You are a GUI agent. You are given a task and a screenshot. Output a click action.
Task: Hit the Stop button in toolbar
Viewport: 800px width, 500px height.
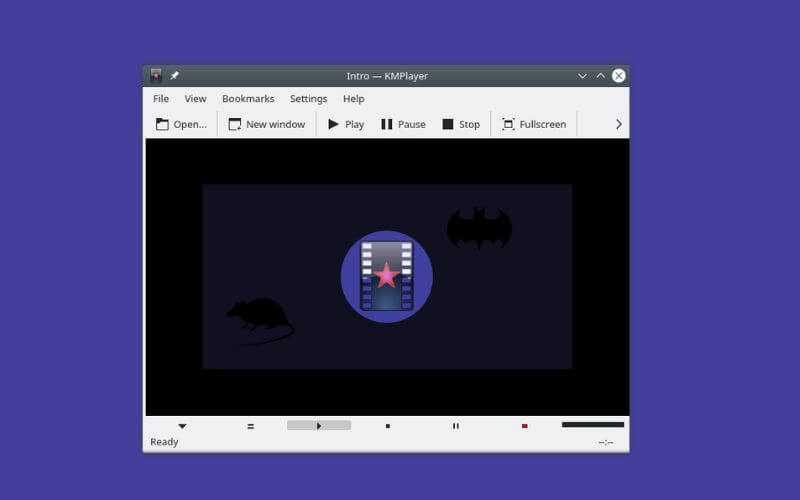(460, 124)
